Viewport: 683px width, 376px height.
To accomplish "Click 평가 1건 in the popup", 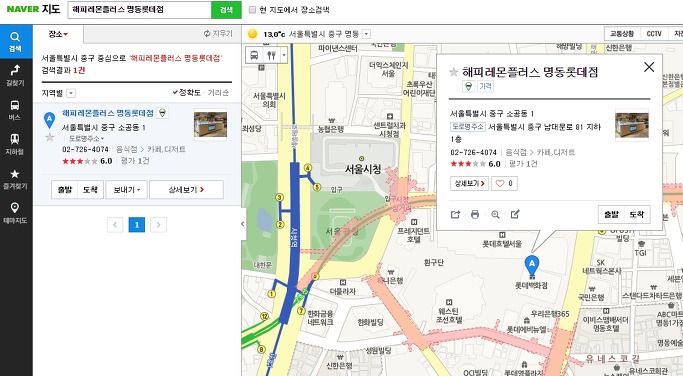I will click(x=523, y=164).
